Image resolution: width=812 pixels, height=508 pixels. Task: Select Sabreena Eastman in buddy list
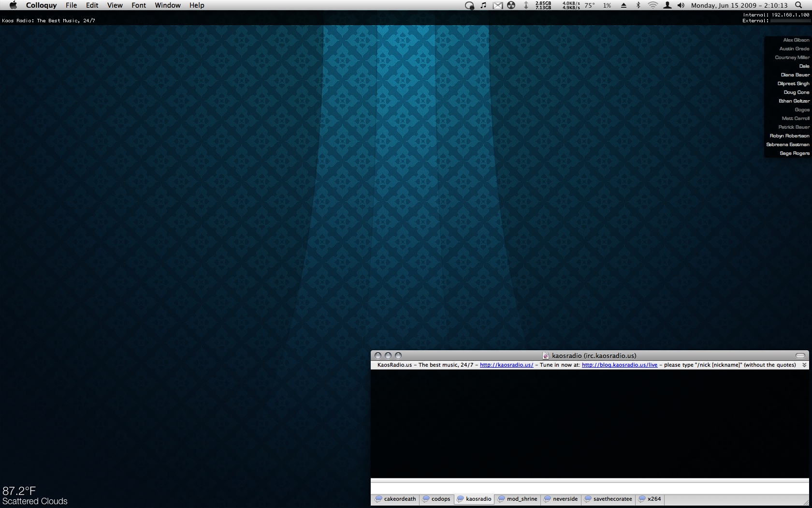click(788, 145)
